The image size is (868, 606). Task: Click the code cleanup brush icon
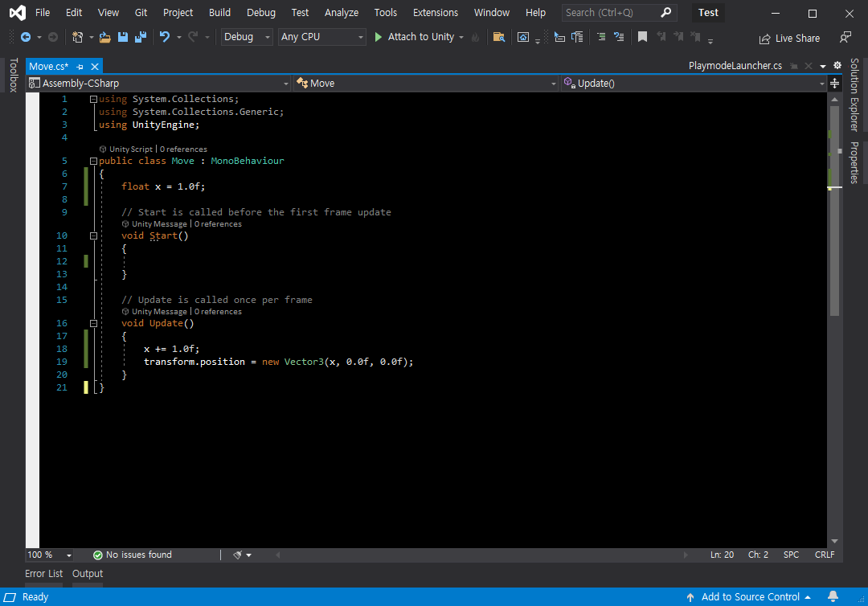[237, 555]
